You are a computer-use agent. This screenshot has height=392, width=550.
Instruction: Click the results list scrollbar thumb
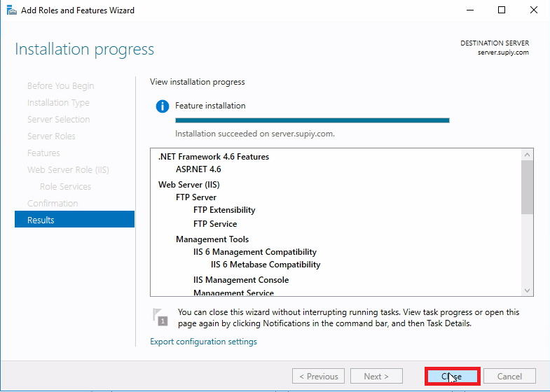coord(527,187)
